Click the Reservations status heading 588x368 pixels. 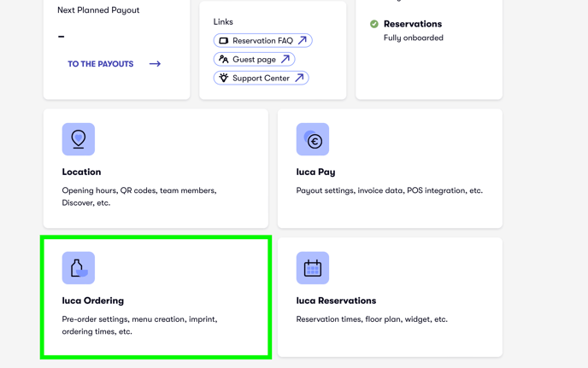click(x=413, y=24)
